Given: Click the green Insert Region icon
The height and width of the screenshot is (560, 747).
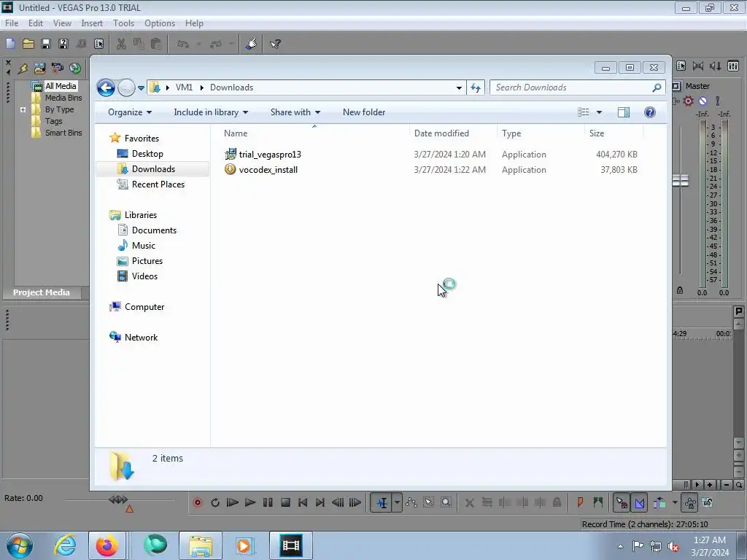Looking at the screenshot, I should (598, 502).
